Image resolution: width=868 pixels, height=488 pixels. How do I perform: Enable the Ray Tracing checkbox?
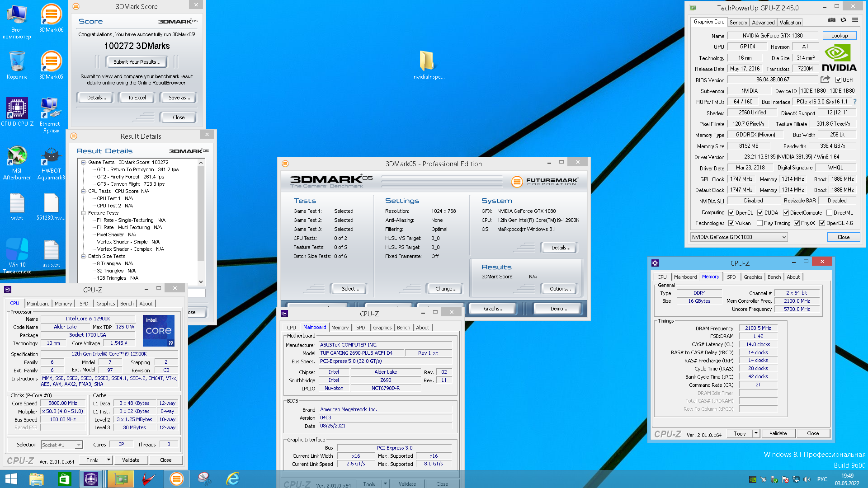click(759, 223)
